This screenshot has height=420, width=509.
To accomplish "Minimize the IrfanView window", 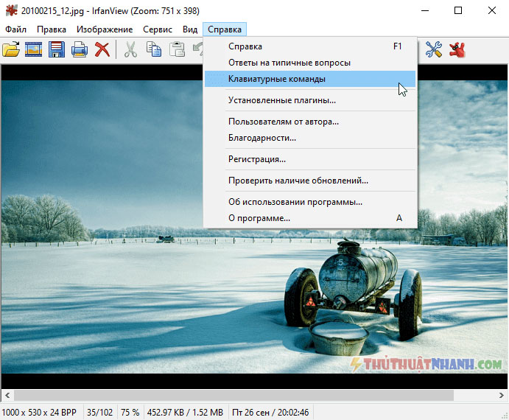I will (425, 11).
